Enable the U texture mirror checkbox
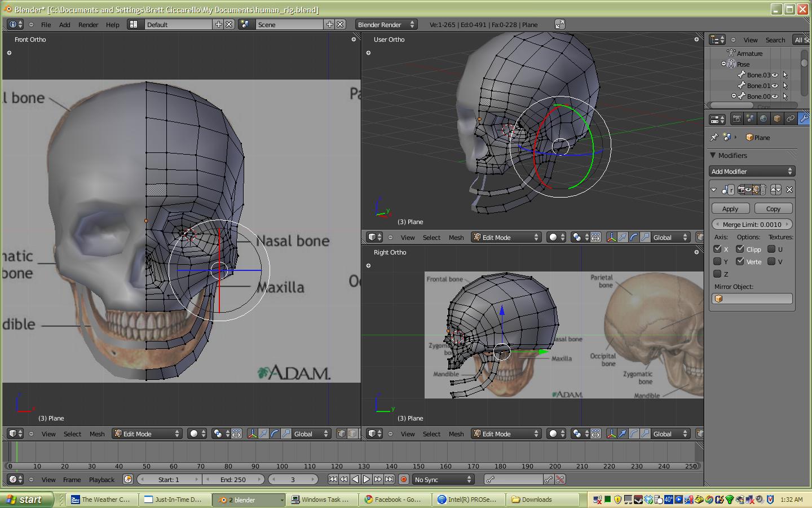 (771, 249)
